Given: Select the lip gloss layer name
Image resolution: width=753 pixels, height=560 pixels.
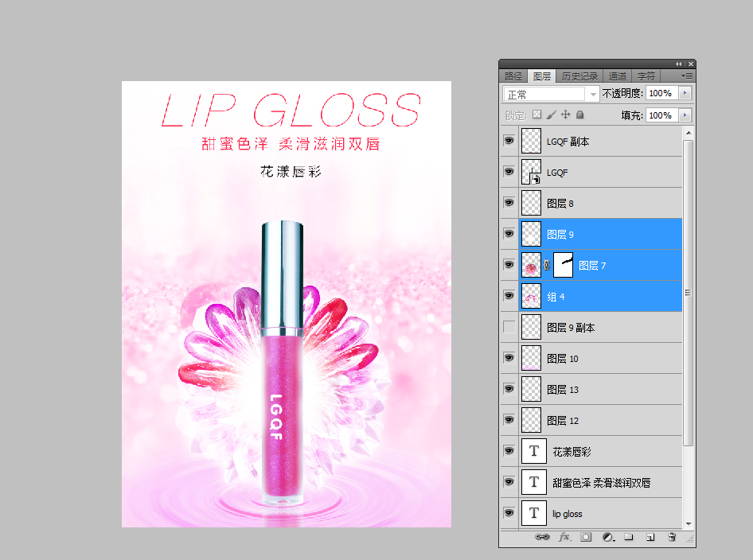Looking at the screenshot, I should pyautogui.click(x=568, y=514).
